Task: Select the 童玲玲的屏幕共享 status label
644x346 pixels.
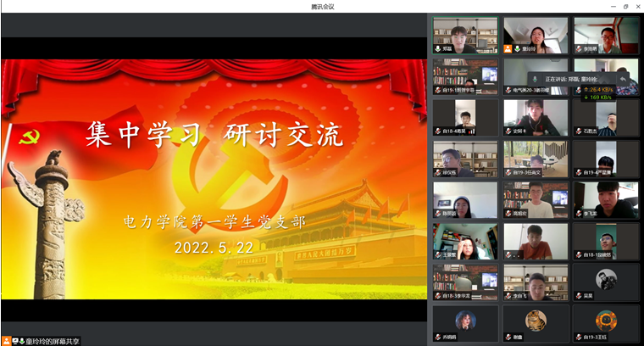Action: click(53, 341)
